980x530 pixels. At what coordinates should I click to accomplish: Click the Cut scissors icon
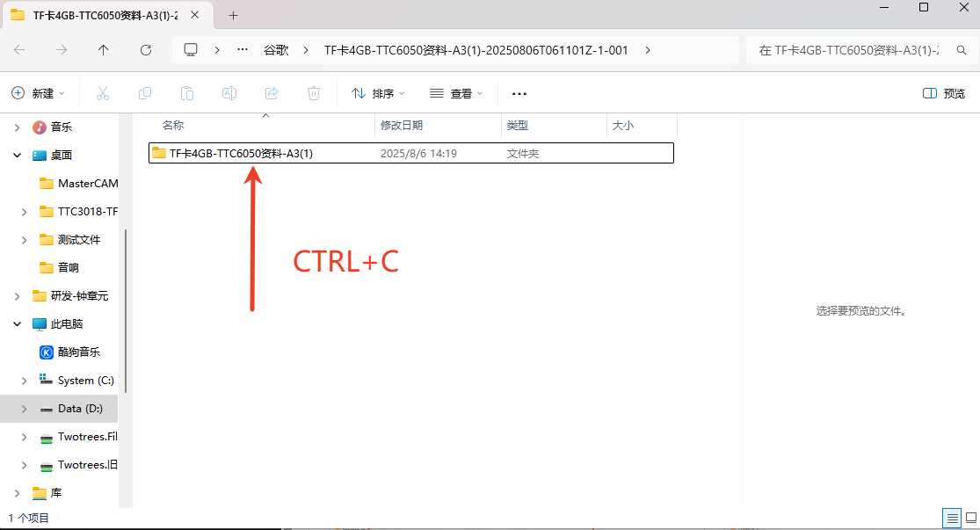[x=102, y=93]
